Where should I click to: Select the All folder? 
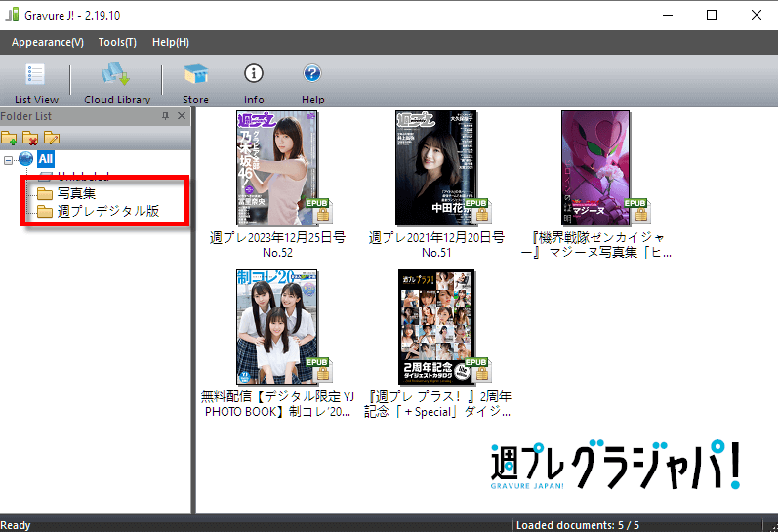click(46, 159)
